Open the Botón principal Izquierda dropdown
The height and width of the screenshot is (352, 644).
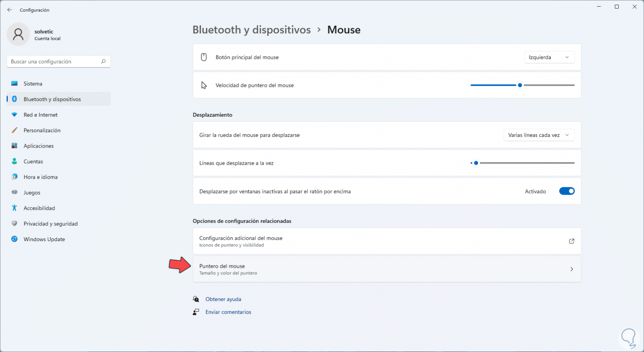(549, 57)
